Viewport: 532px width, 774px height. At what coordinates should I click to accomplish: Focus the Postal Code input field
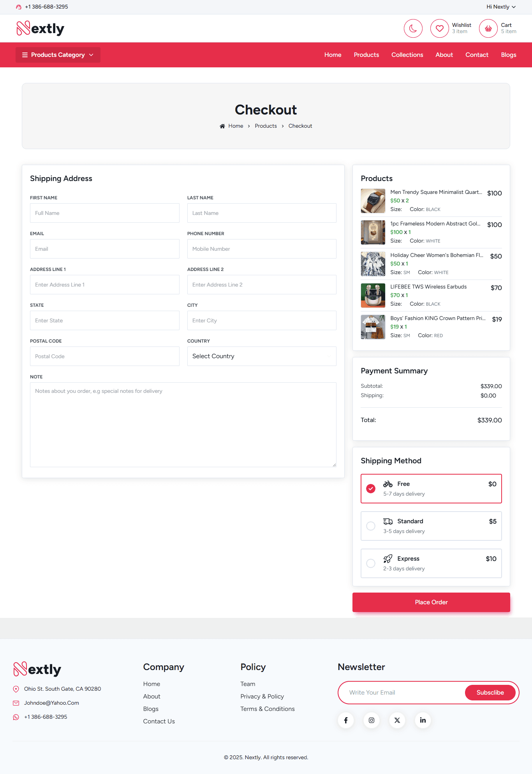coord(104,356)
